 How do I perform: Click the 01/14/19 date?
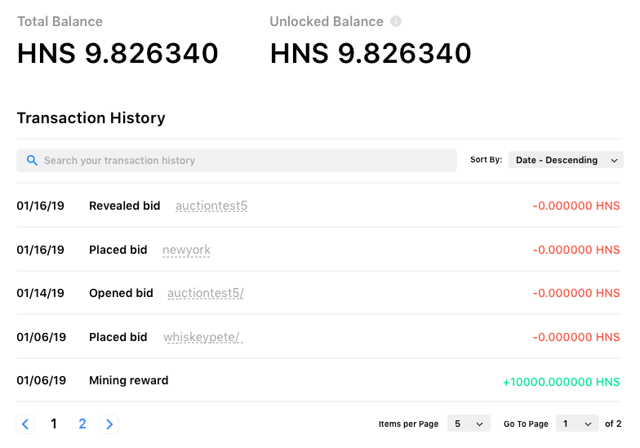40,293
